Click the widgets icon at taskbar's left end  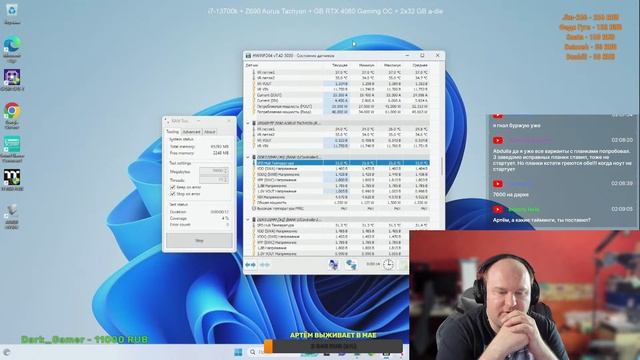point(7,352)
